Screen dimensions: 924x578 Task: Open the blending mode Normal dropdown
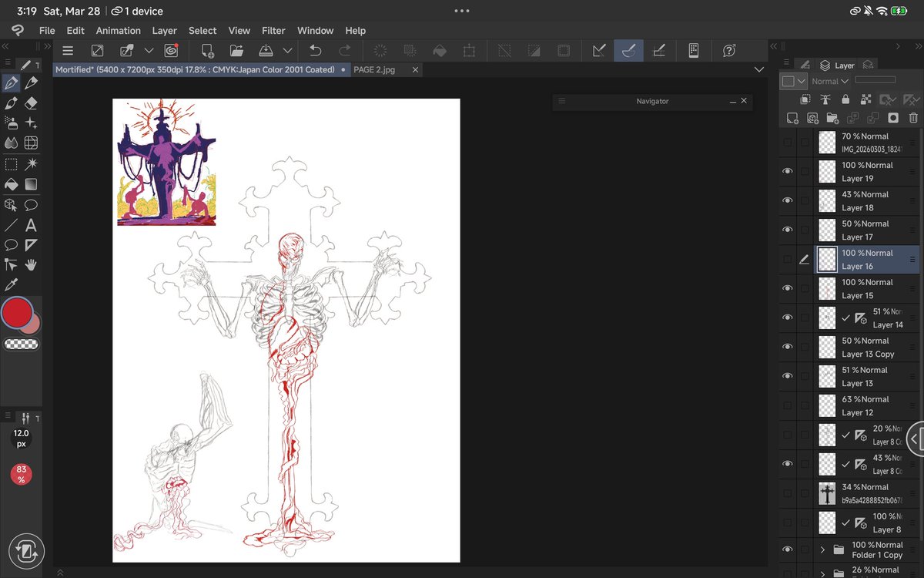(x=829, y=81)
